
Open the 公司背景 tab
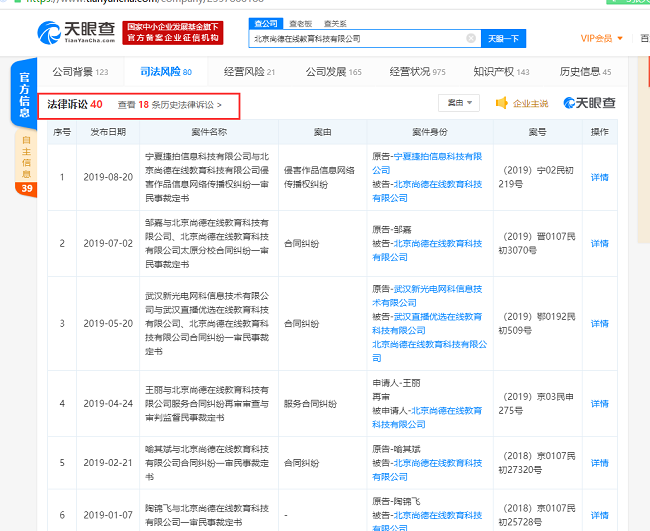pyautogui.click(x=80, y=72)
